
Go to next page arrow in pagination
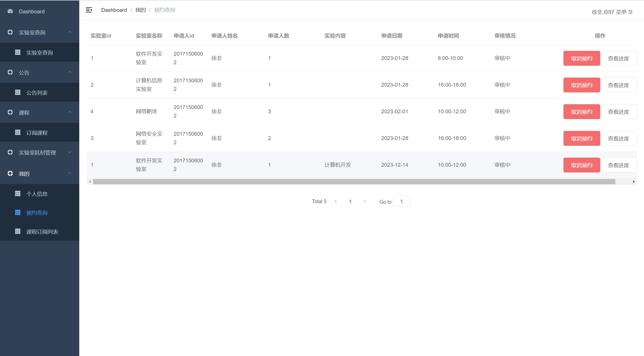coord(365,201)
